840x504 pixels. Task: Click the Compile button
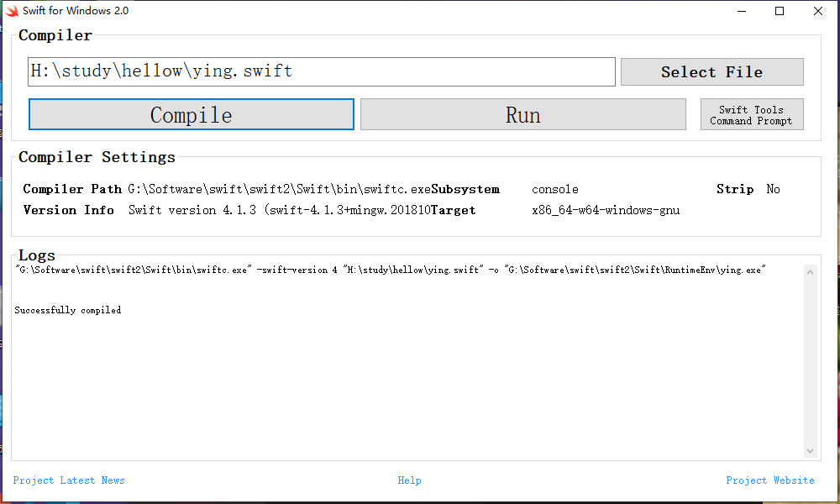191,114
